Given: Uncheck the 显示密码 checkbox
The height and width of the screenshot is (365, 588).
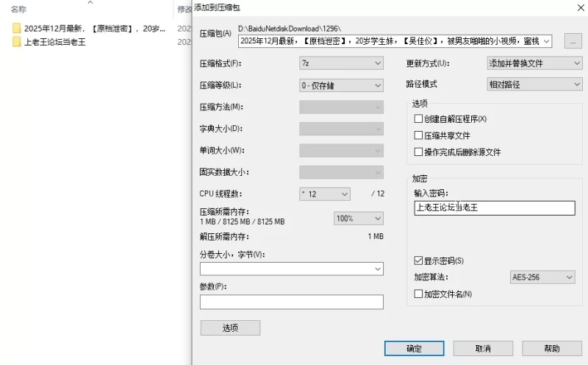Looking at the screenshot, I should tap(418, 261).
